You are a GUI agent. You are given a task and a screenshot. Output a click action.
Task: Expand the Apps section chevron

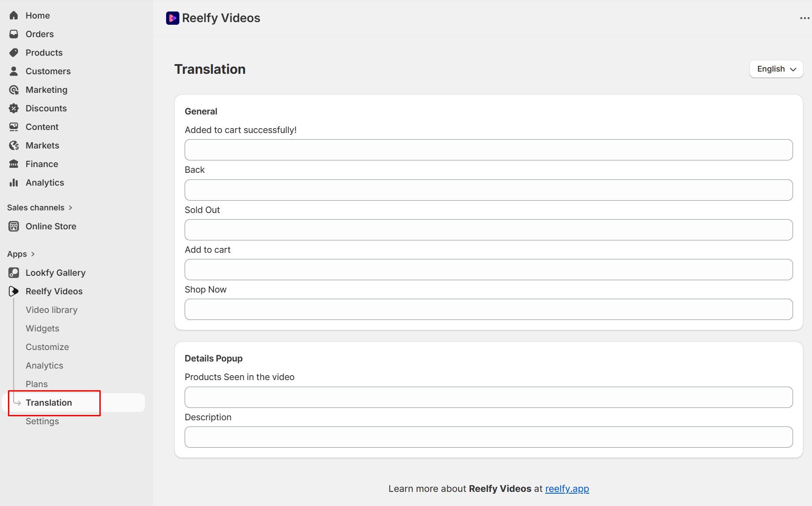[33, 254]
